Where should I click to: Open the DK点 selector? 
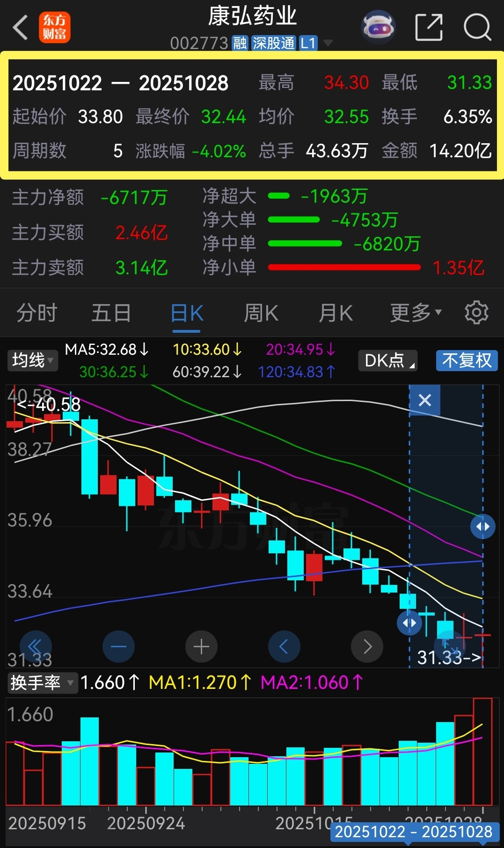388,360
